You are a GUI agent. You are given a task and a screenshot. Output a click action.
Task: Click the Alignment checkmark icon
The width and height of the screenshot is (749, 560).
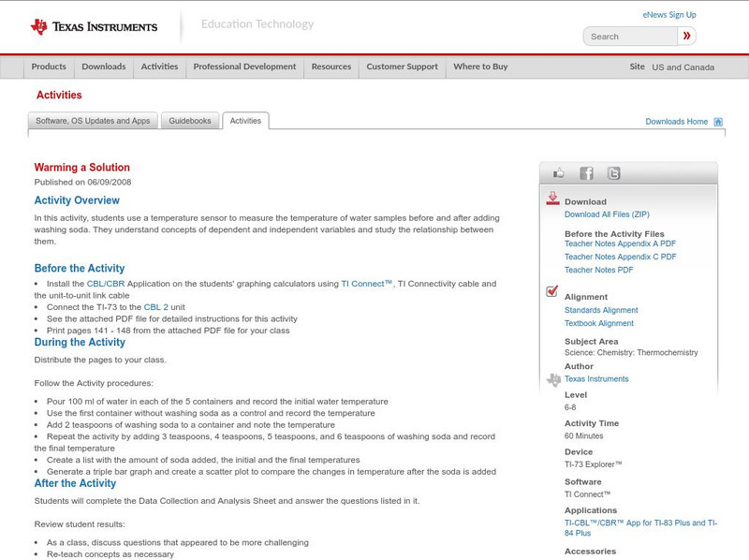point(551,291)
